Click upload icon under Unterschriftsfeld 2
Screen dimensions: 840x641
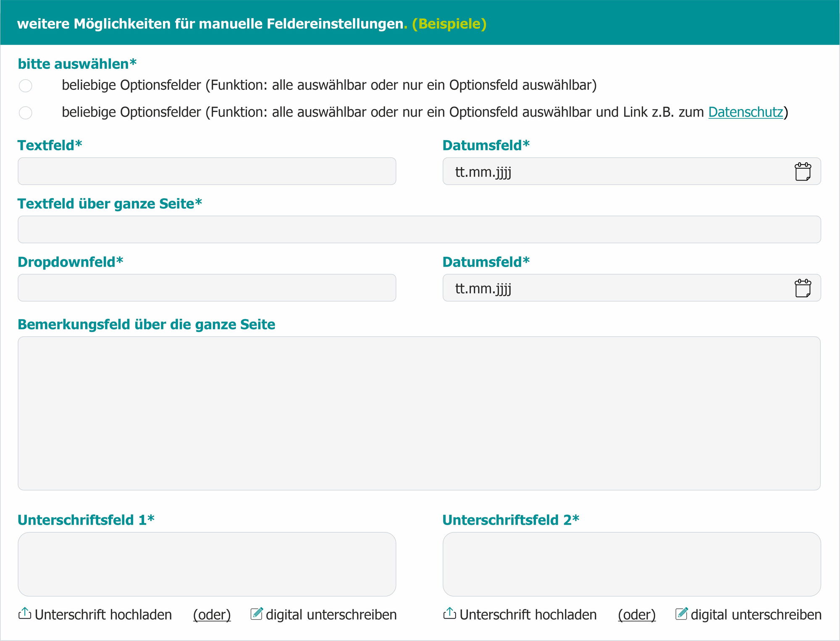click(x=449, y=614)
